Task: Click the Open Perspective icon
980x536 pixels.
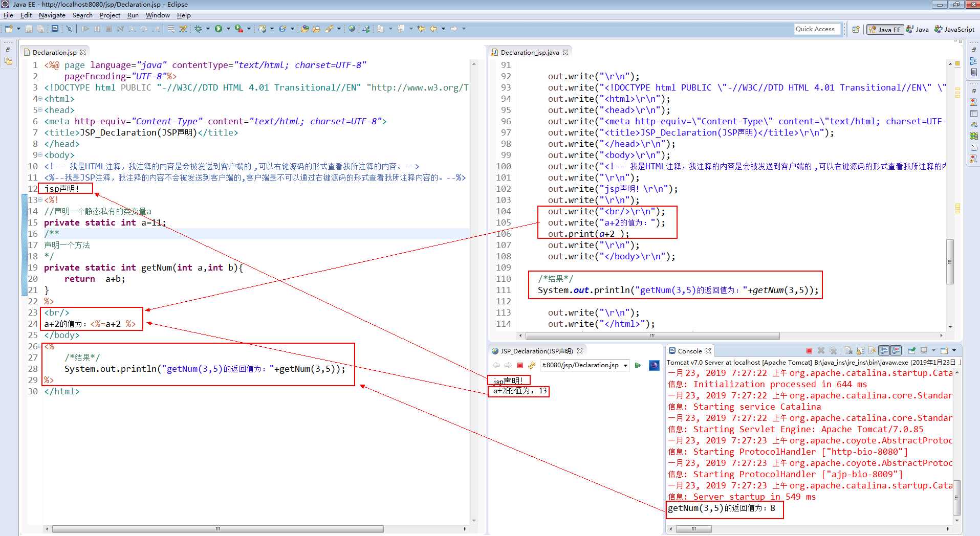Action: (x=856, y=30)
